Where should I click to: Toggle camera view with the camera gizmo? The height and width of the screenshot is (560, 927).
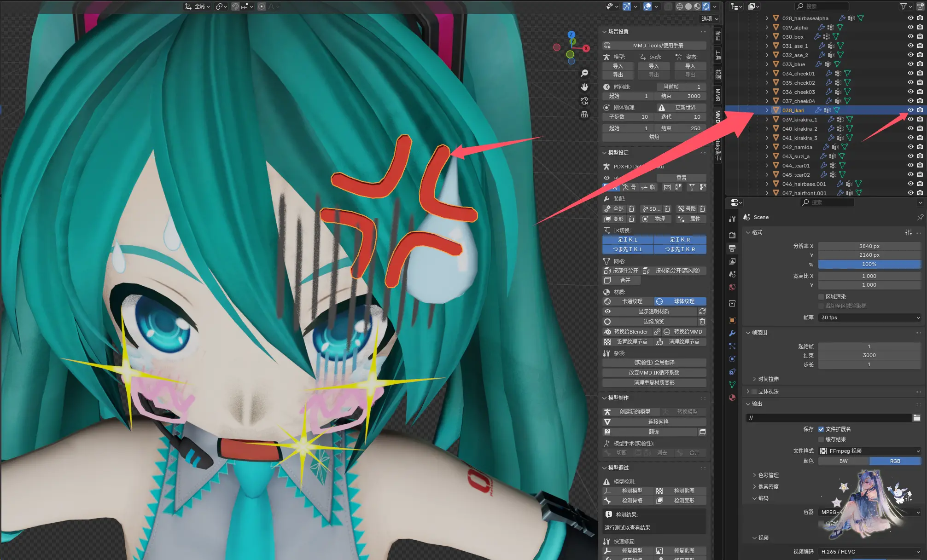click(x=584, y=101)
